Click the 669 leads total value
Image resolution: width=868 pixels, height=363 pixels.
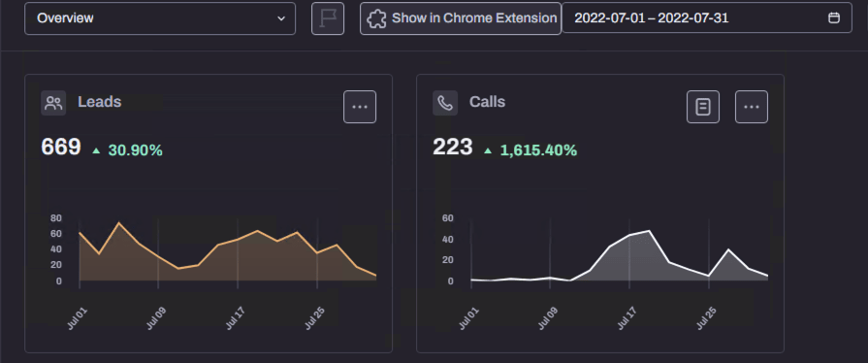tap(61, 148)
